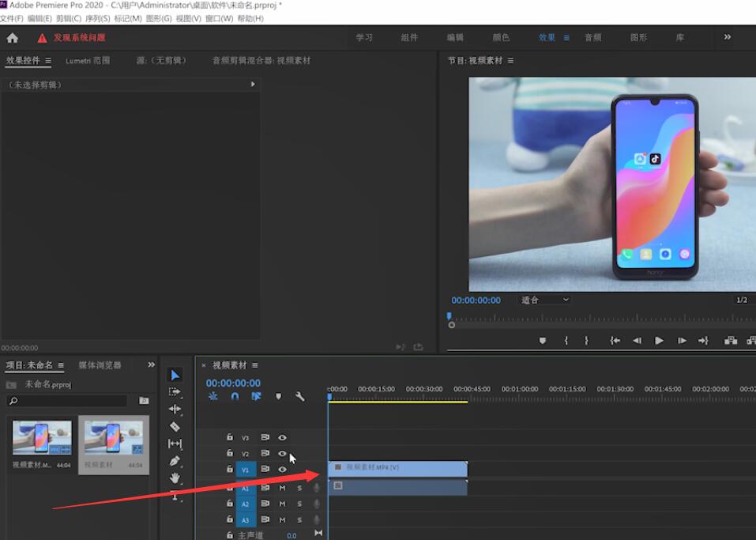Mute audio track A3

282,519
